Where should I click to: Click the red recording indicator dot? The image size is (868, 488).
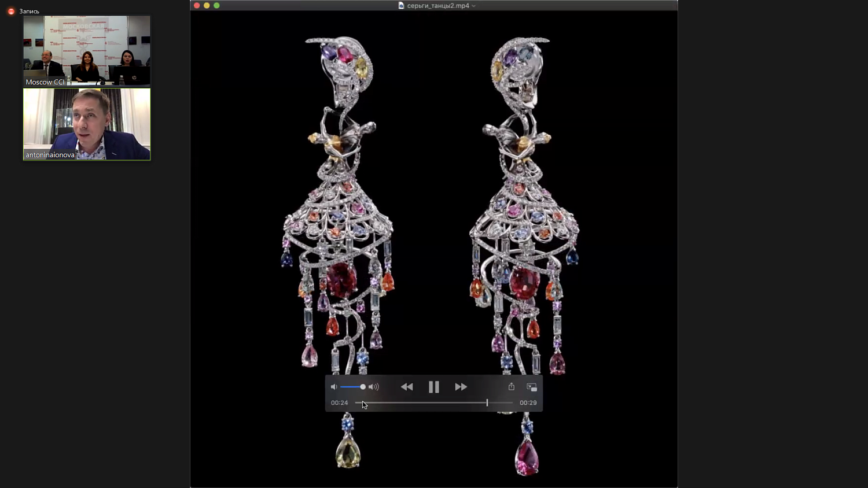click(11, 11)
